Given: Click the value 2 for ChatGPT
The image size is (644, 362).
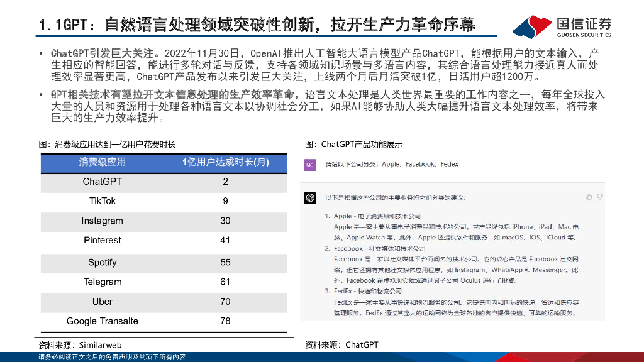Looking at the screenshot, I should [x=225, y=182].
